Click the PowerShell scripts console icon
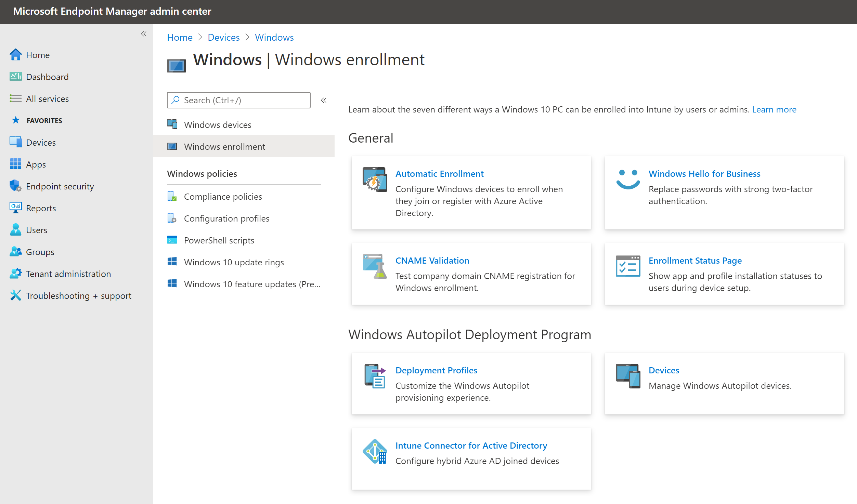 (x=172, y=240)
